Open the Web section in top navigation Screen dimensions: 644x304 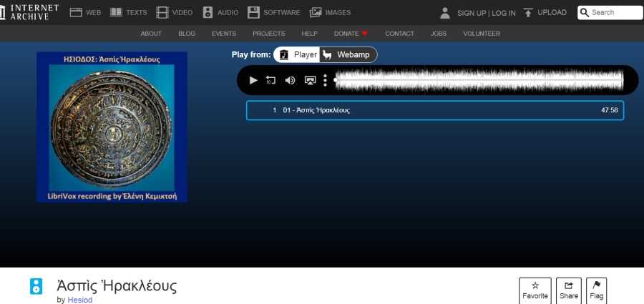click(x=85, y=12)
